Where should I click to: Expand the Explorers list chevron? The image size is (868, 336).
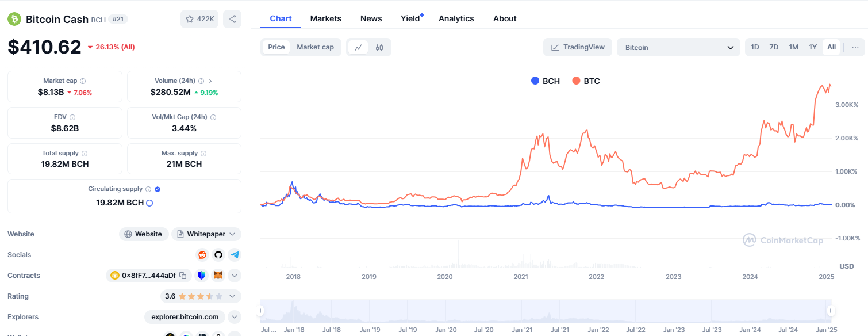tap(235, 317)
